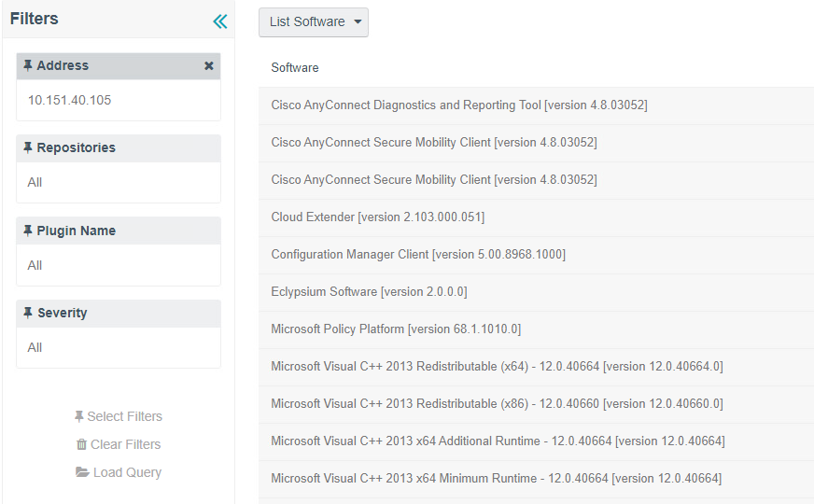
Task: Select the Microsoft Policy Platform row
Action: pos(536,329)
